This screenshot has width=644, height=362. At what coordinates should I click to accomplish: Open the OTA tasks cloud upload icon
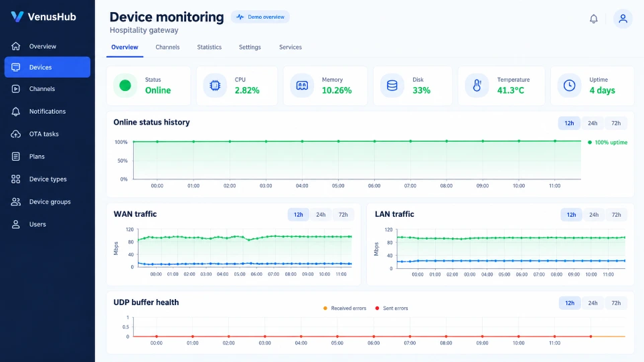[15, 134]
